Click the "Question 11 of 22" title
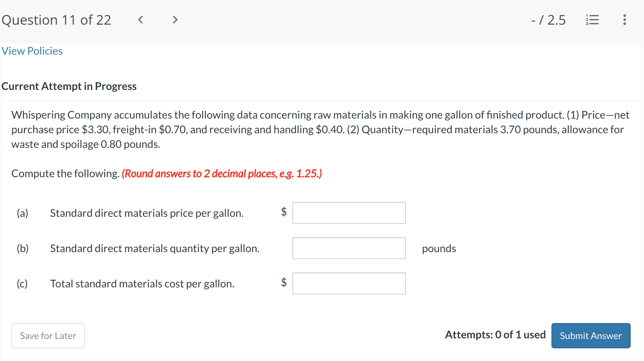Screen dimensions: 644x361 click(x=56, y=20)
